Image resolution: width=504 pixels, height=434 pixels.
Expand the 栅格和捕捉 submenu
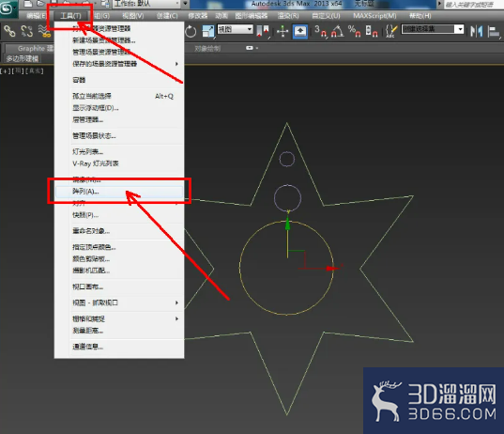(x=119, y=318)
